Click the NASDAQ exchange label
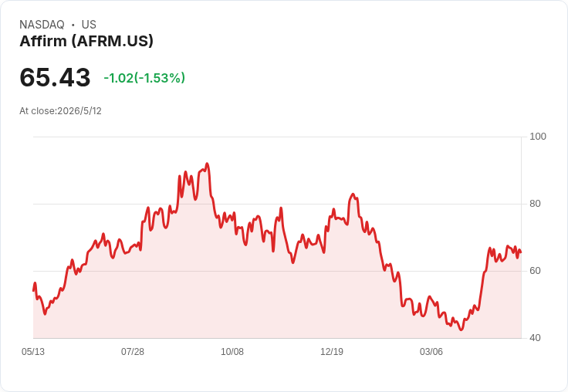This screenshot has width=568, height=392. tap(42, 24)
